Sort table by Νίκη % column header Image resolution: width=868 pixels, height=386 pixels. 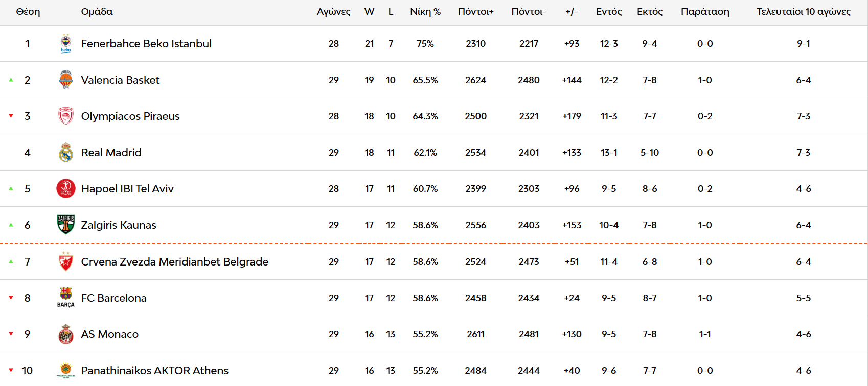[425, 12]
